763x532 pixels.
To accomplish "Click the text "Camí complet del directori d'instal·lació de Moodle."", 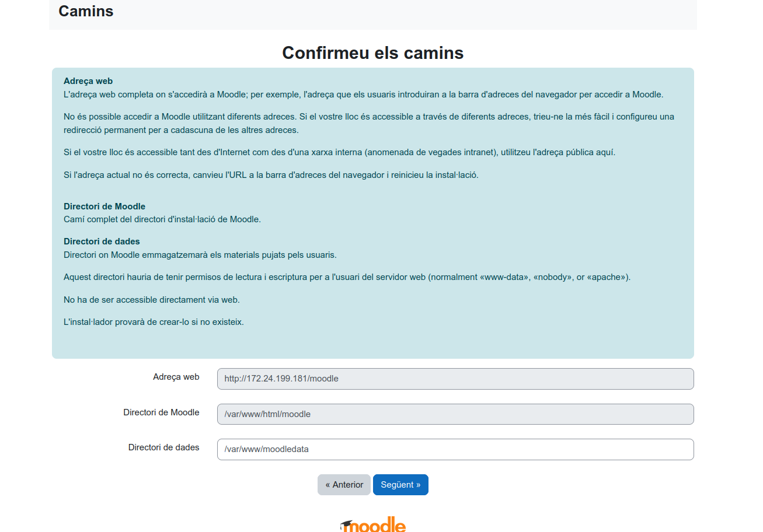I will (x=162, y=219).
